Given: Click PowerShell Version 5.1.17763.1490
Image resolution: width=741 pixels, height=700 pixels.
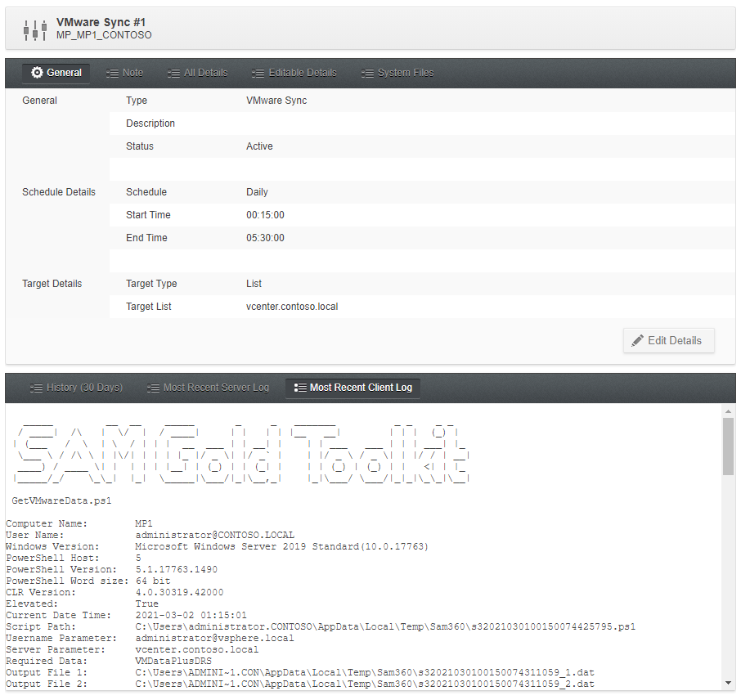Looking at the screenshot, I should pyautogui.click(x=177, y=569).
